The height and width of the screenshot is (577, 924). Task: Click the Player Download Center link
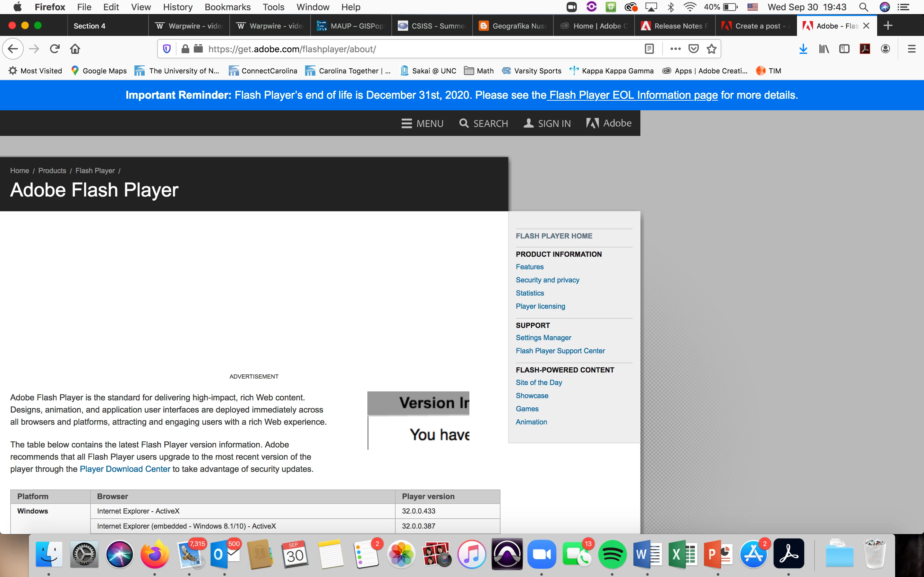125,469
